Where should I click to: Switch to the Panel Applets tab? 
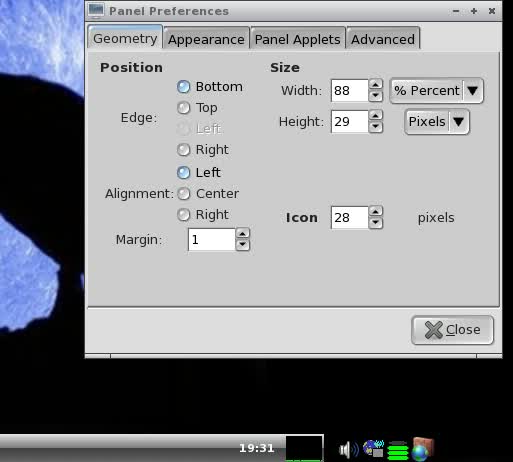[x=298, y=39]
